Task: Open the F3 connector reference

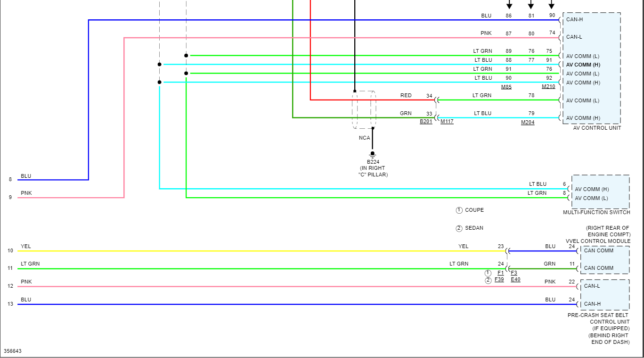Action: [x=514, y=273]
